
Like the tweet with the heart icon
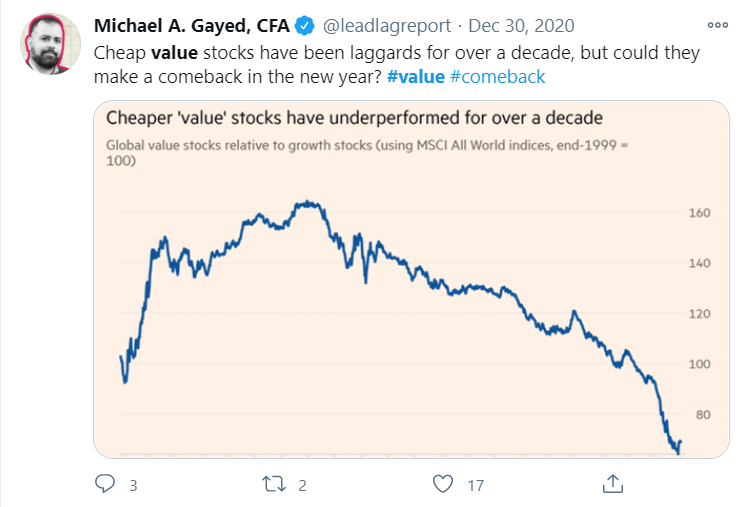coord(443,484)
